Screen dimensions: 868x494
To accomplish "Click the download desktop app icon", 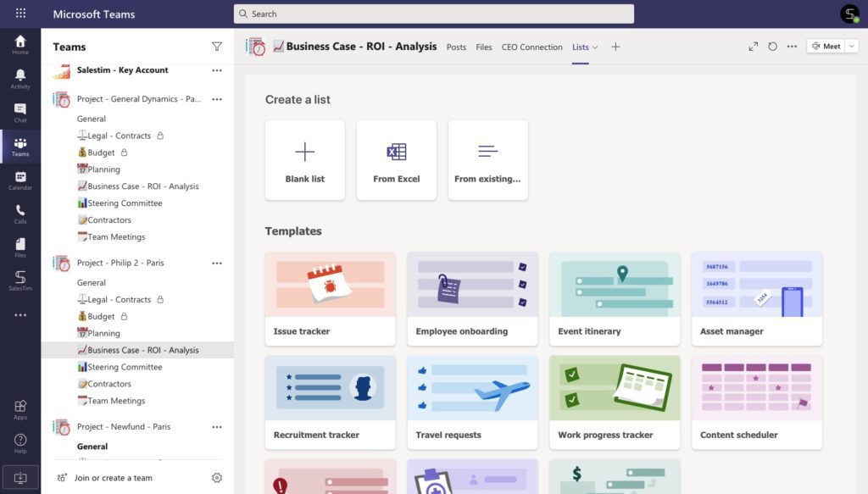I will pos(20,478).
